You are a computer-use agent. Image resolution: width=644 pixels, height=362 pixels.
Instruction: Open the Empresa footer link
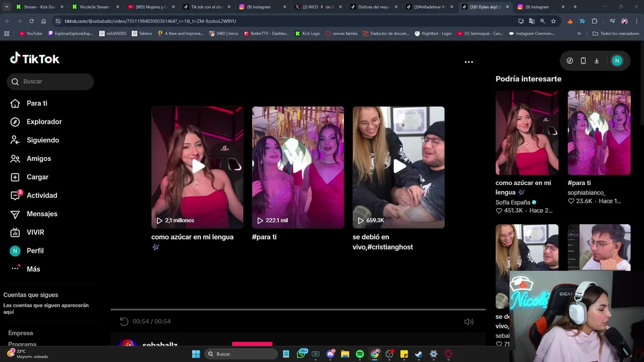(x=21, y=333)
